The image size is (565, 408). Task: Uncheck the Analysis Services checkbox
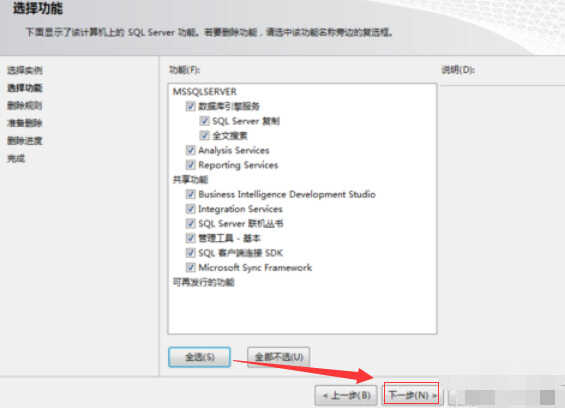[190, 150]
